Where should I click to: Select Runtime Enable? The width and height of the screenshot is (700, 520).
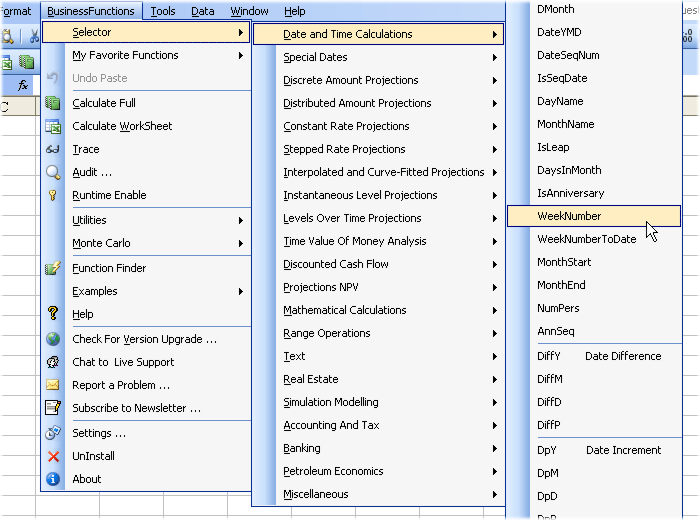click(x=146, y=195)
